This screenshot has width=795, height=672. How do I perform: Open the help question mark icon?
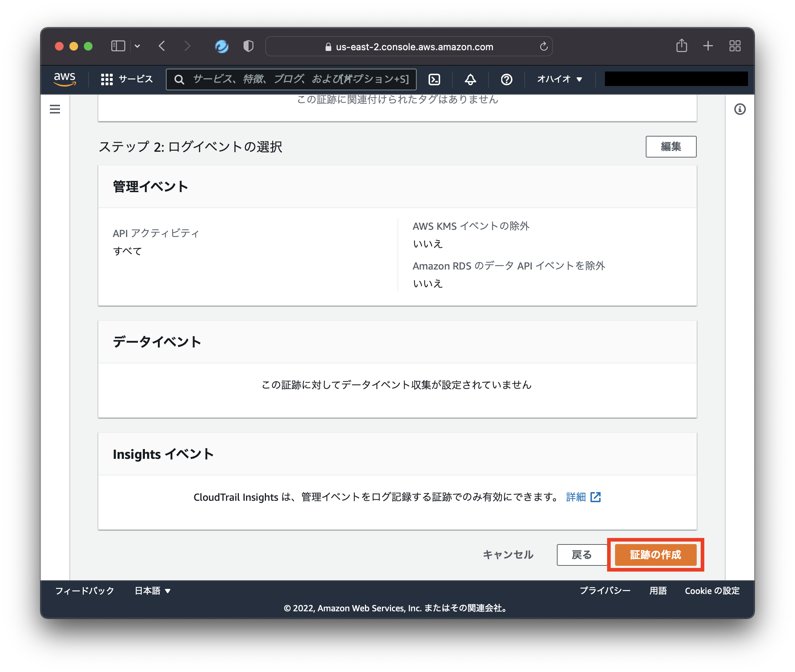tap(506, 79)
